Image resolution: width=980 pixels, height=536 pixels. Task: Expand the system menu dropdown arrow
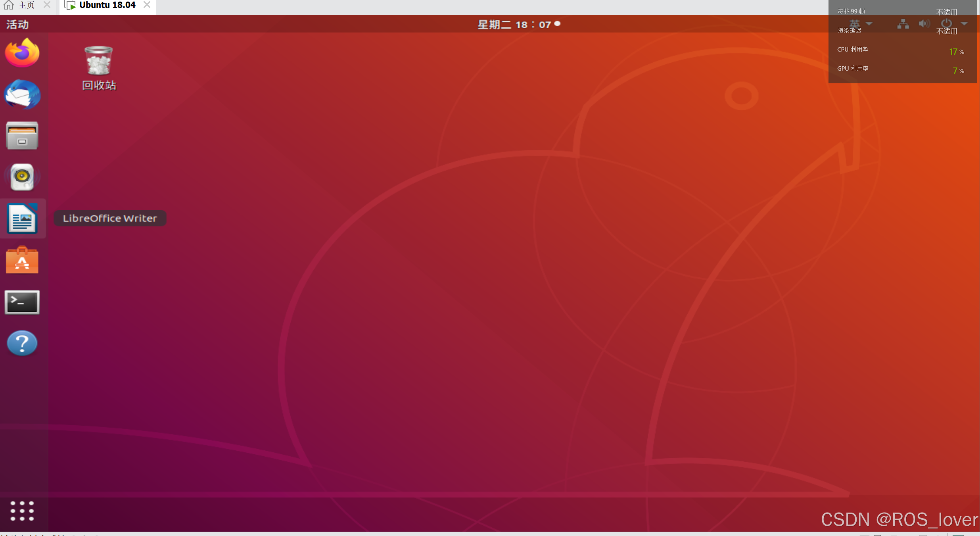click(x=965, y=24)
